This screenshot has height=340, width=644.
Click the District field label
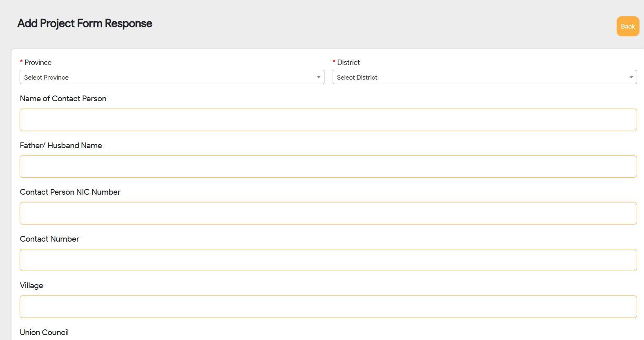click(349, 62)
